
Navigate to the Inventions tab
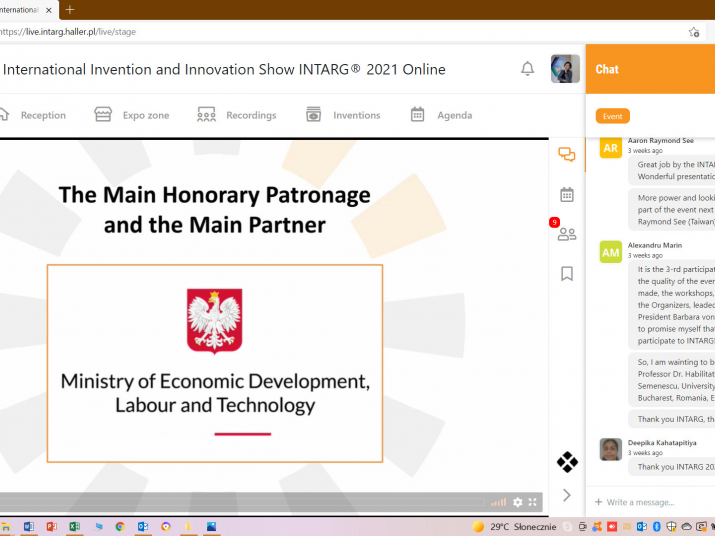click(343, 115)
